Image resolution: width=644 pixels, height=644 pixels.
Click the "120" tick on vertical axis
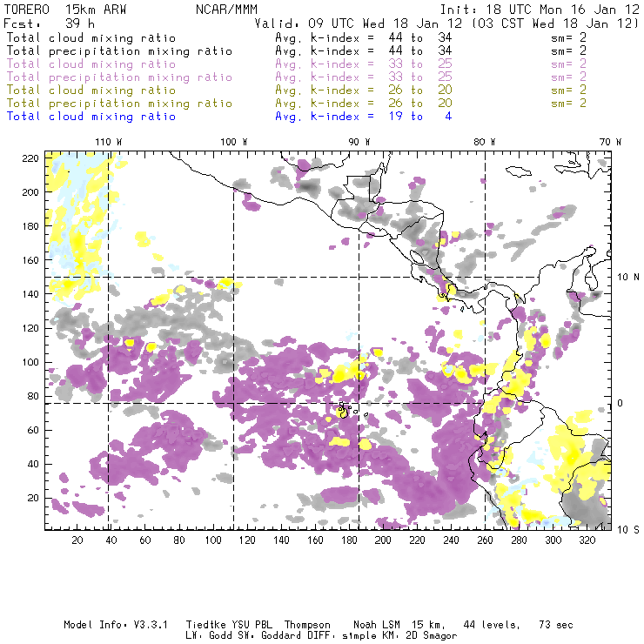pyautogui.click(x=30, y=328)
